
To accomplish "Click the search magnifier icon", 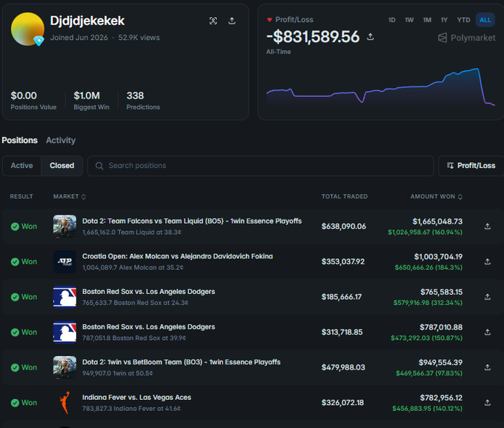I will pos(99,166).
